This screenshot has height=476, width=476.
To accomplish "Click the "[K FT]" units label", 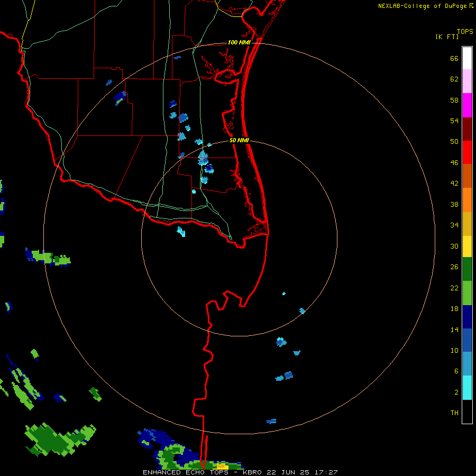I will 447,37.
